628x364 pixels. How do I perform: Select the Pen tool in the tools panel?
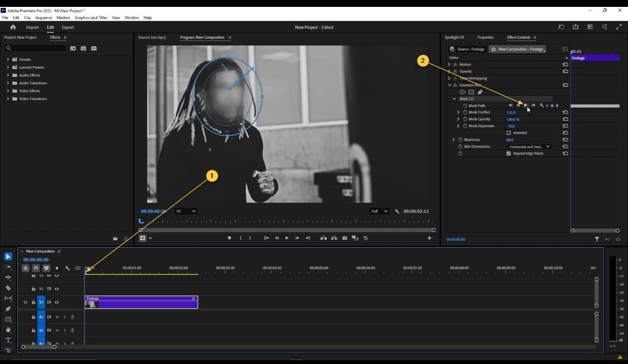coord(8,309)
